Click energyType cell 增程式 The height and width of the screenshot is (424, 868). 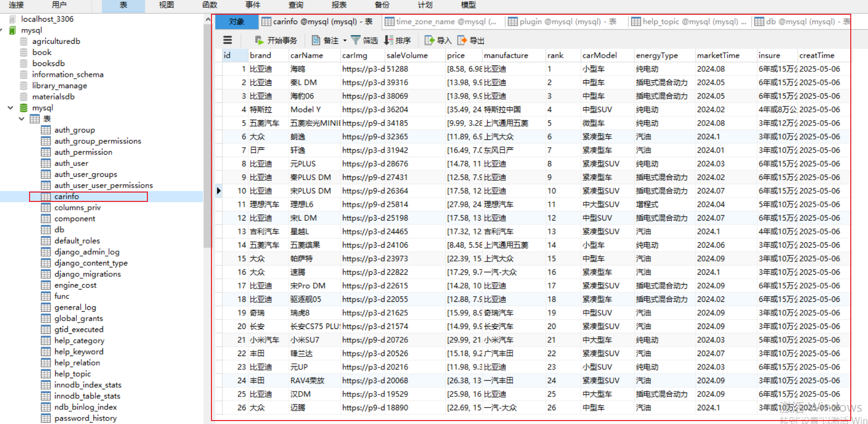(664, 204)
